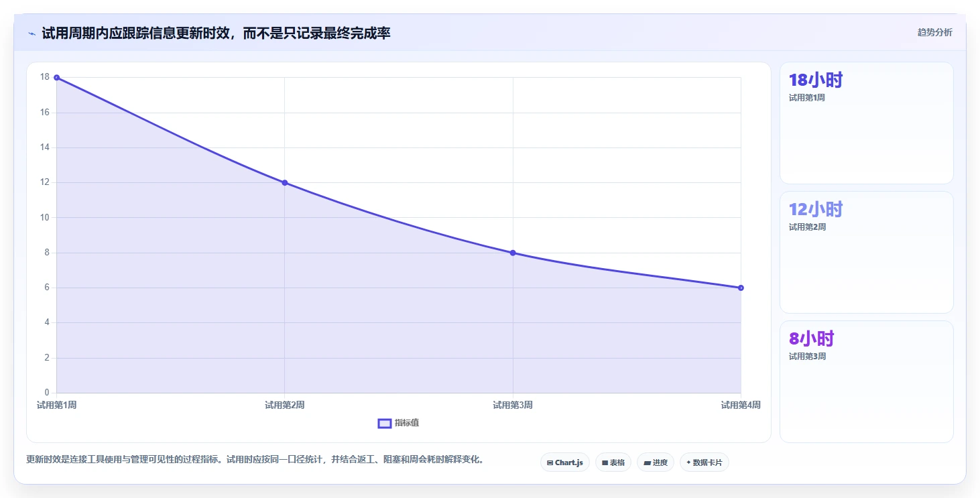Click the y-axis value 4
Viewport: 980px width, 498px height.
pyautogui.click(x=47, y=322)
